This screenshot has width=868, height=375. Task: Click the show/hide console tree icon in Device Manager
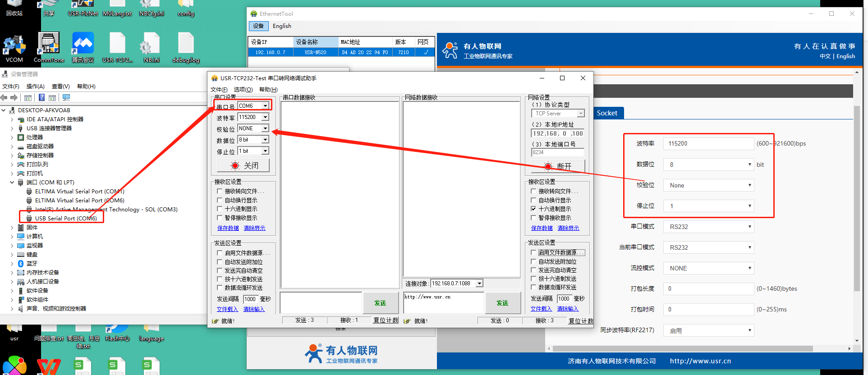(28, 98)
